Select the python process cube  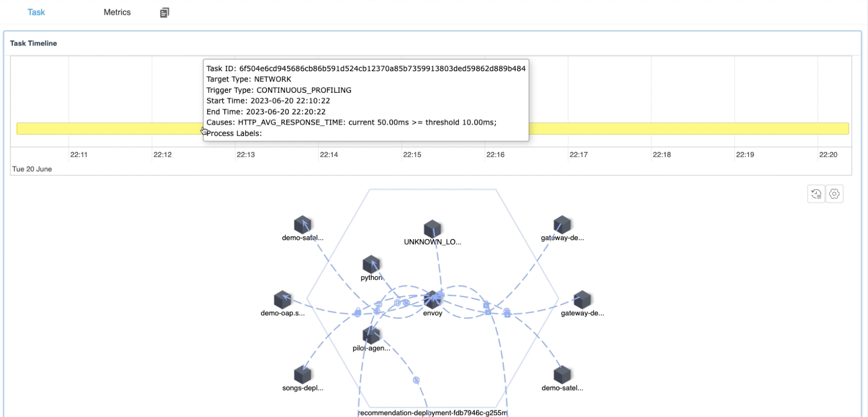(x=371, y=265)
